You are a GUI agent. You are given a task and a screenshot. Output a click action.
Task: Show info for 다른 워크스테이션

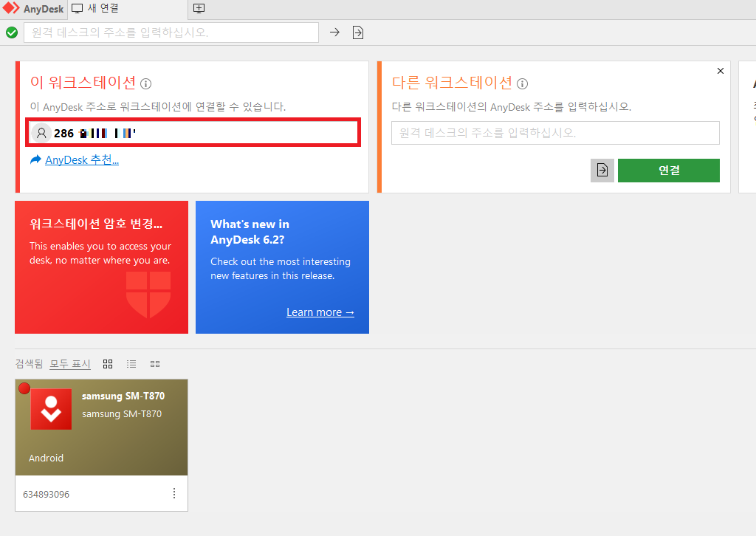(522, 84)
